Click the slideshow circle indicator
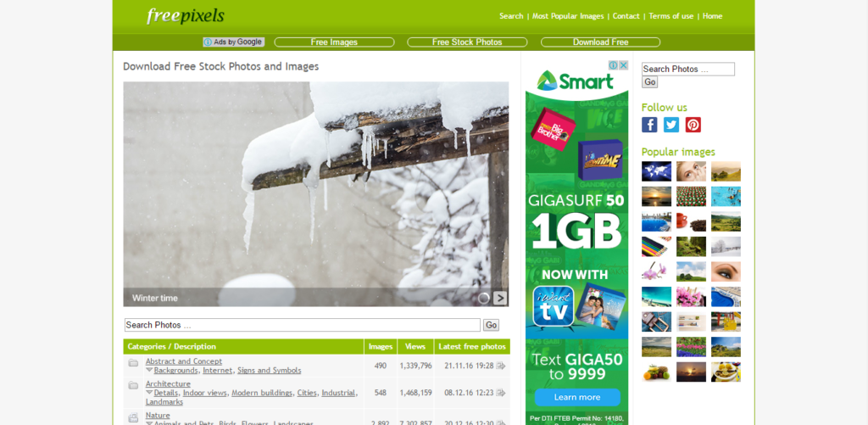868x425 pixels. coord(484,298)
